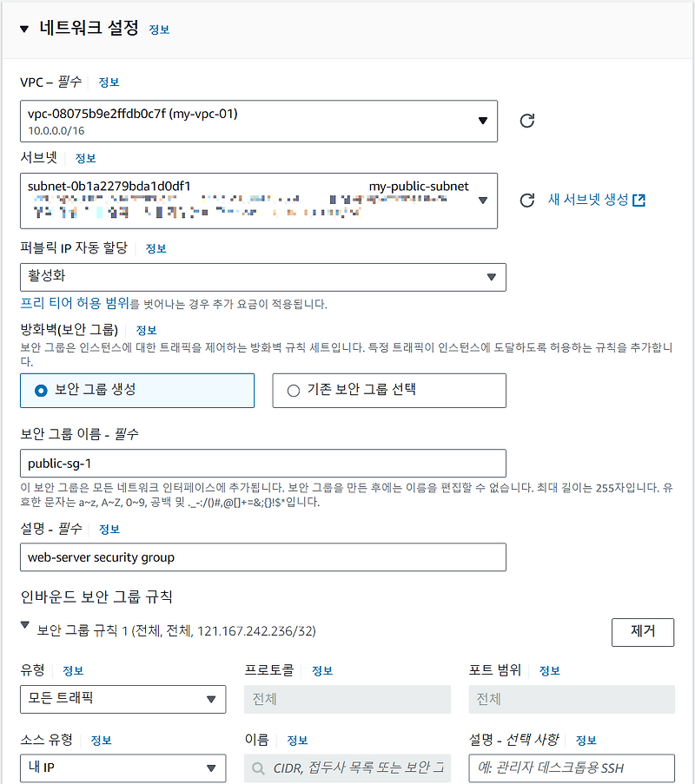Click the 설명 - 선택 사항 input field
The width and height of the screenshot is (695, 784).
(x=571, y=768)
